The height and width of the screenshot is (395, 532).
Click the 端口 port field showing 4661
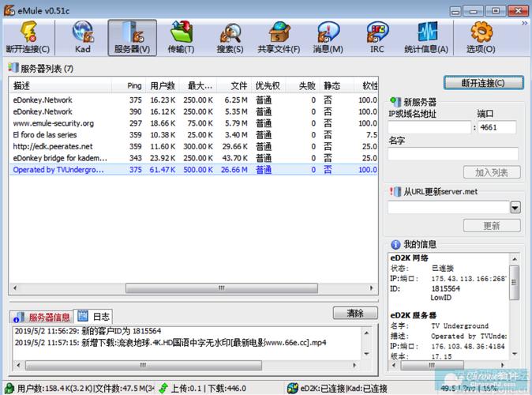tap(497, 127)
